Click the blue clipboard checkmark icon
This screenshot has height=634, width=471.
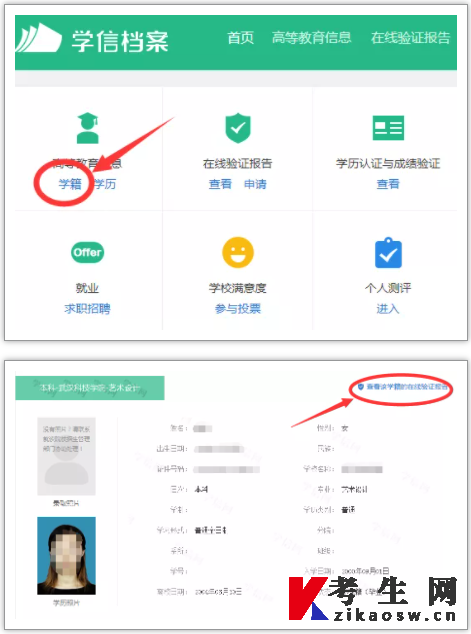388,253
